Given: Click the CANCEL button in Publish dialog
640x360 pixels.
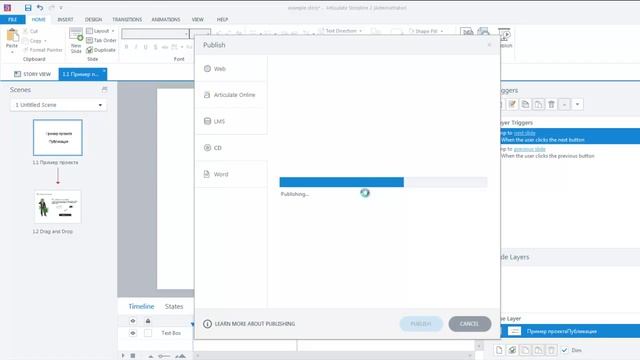Looking at the screenshot, I should click(469, 324).
